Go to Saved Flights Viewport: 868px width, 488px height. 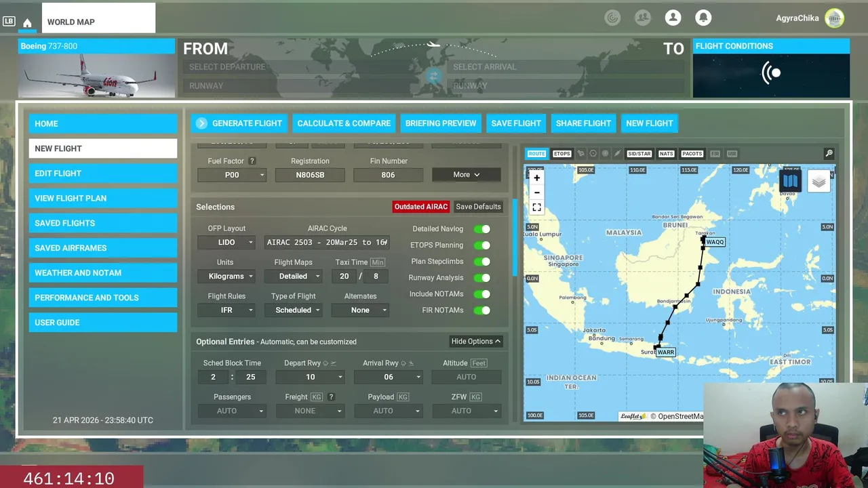pyautogui.click(x=103, y=223)
